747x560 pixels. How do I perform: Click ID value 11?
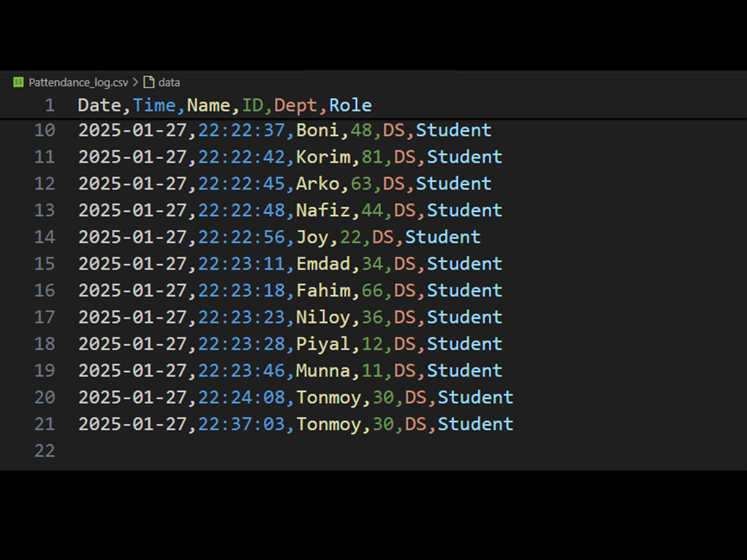[372, 370]
